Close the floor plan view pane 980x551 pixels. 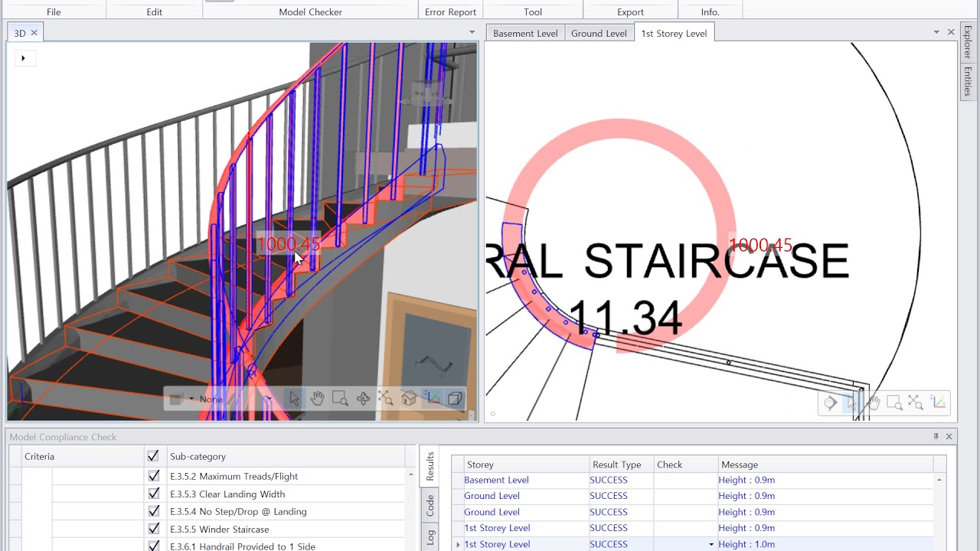[x=951, y=32]
